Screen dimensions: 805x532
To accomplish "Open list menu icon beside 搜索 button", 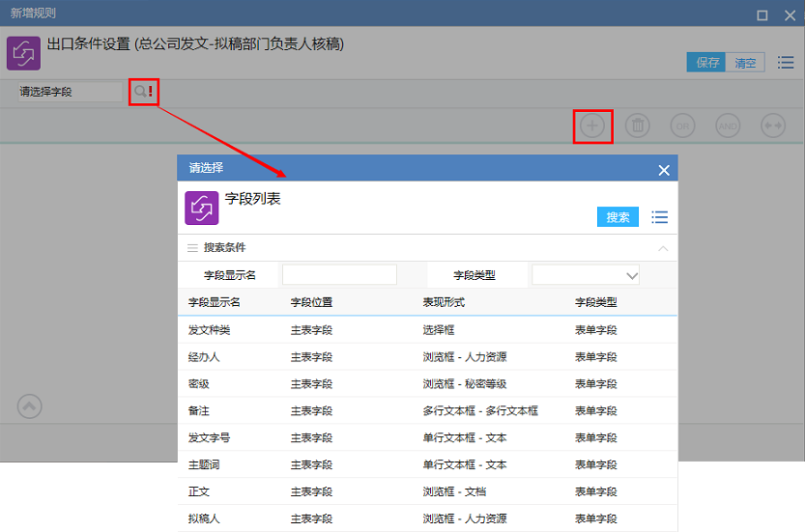I will click(660, 217).
